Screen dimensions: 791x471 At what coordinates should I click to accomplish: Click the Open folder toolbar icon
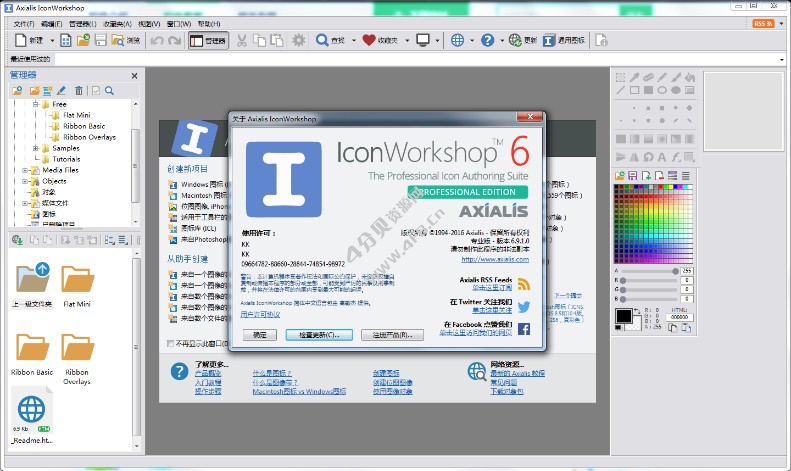(83, 40)
